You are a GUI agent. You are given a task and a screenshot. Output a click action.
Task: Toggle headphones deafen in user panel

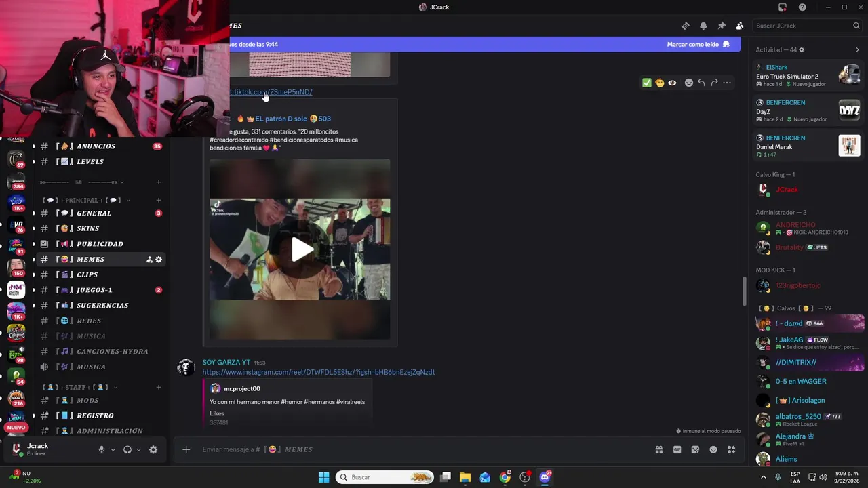127,449
